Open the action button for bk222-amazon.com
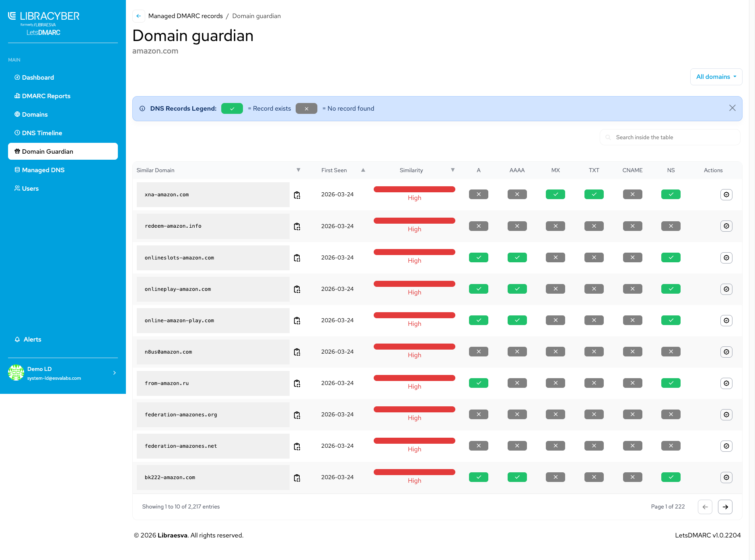 click(726, 478)
